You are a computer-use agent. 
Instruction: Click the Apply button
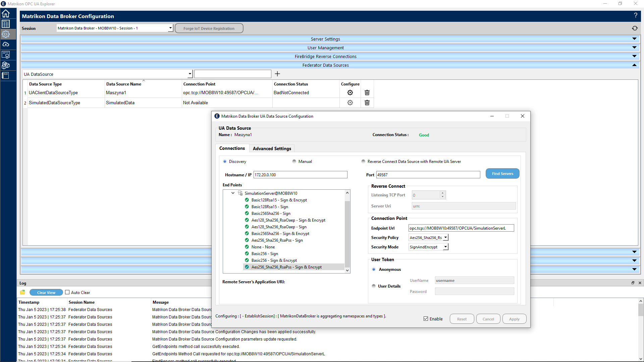point(515,319)
